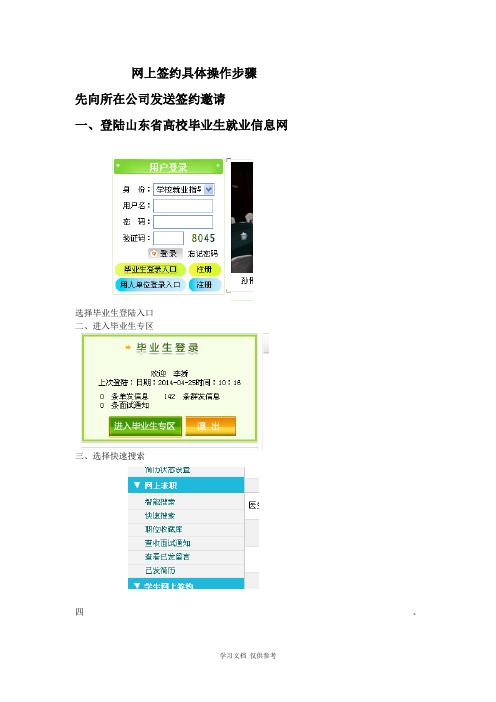Click the 网上签约具体操作步骤 title

[194, 73]
